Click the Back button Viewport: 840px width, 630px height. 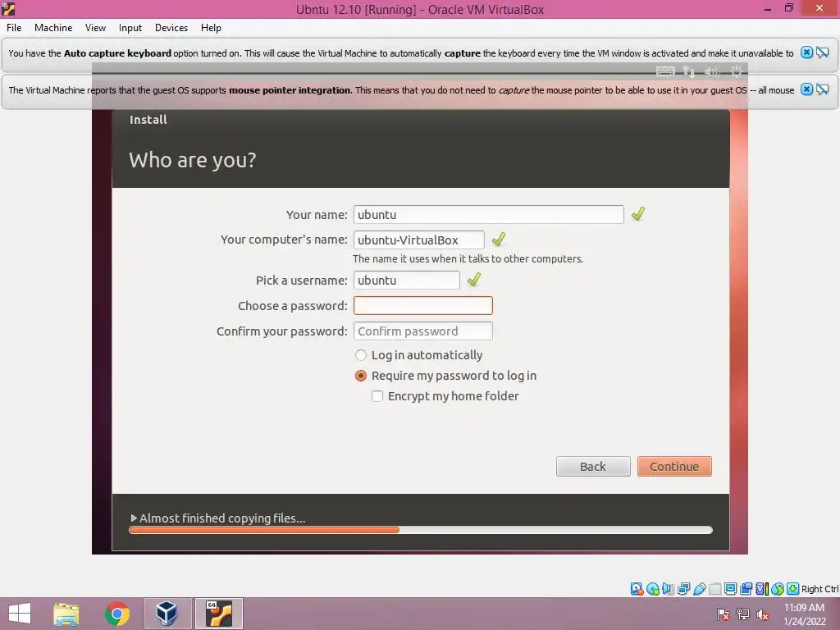tap(593, 466)
